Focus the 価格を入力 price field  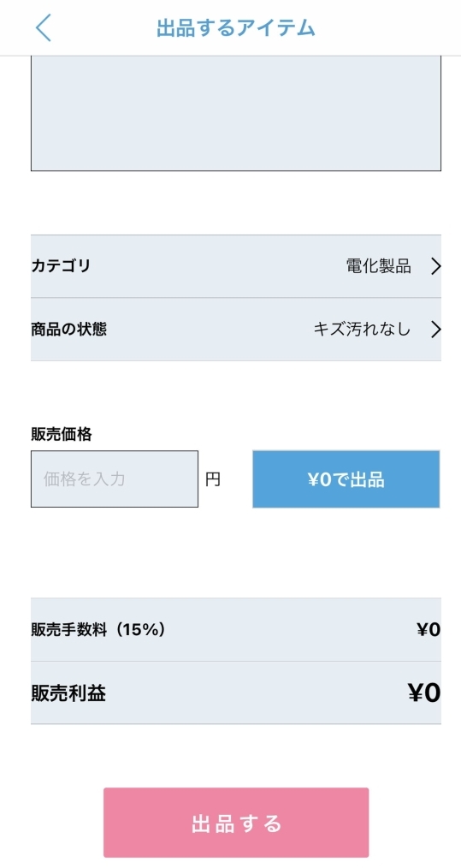click(115, 479)
